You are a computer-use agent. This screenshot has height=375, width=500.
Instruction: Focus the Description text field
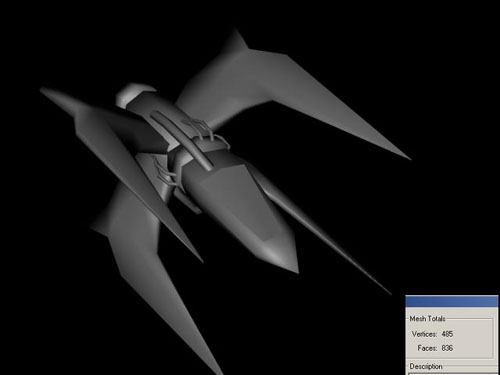[453, 374]
